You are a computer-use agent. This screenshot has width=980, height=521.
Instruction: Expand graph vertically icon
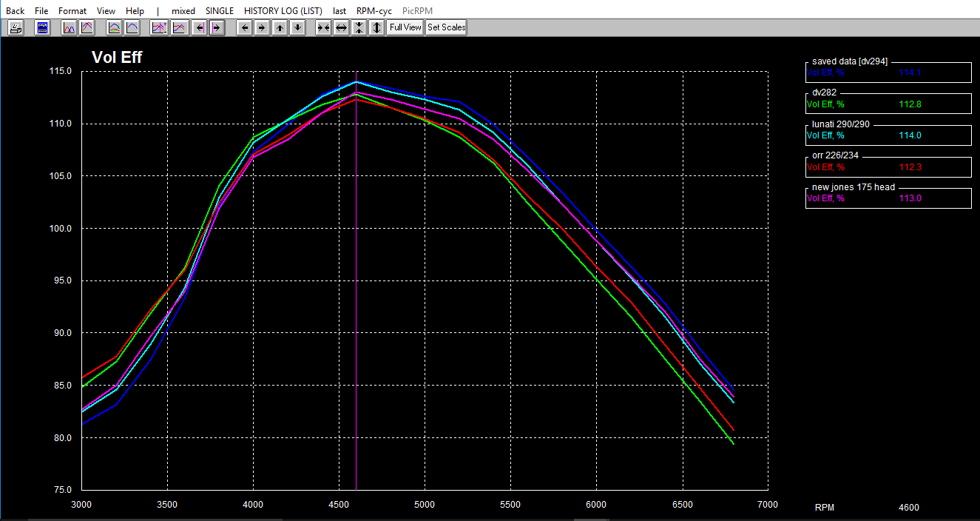(x=376, y=28)
